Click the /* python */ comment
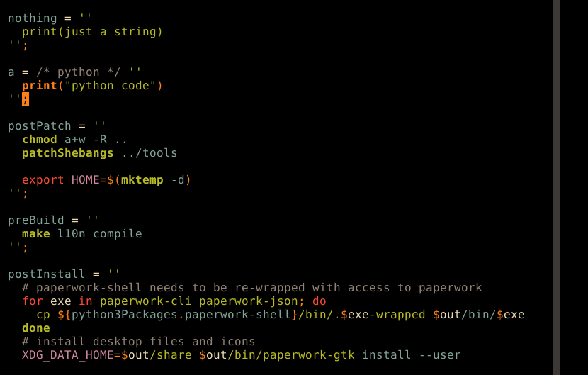Image resolution: width=588 pixels, height=375 pixels. (79, 72)
